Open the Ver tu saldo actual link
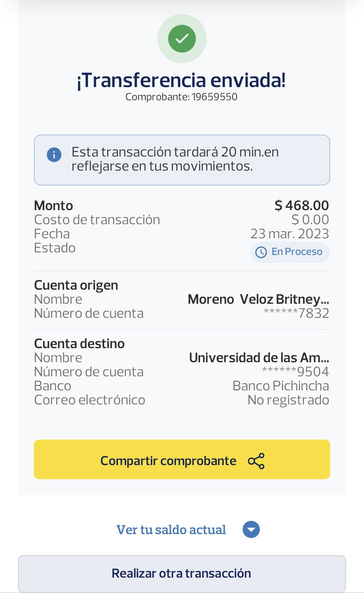364x593 pixels. [x=171, y=530]
